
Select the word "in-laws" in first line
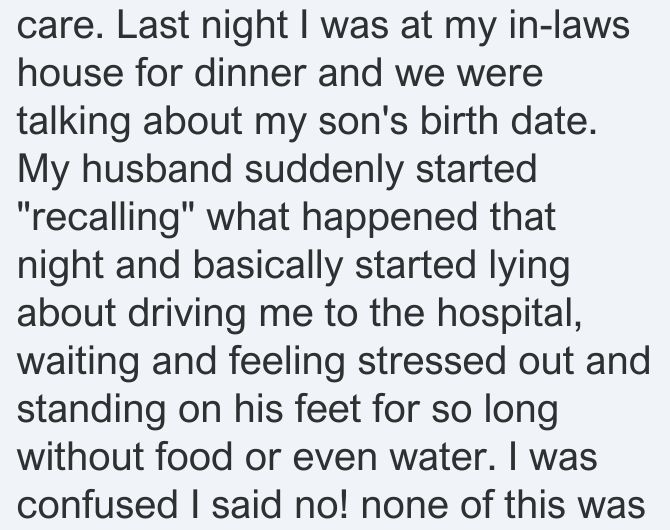coord(570,24)
